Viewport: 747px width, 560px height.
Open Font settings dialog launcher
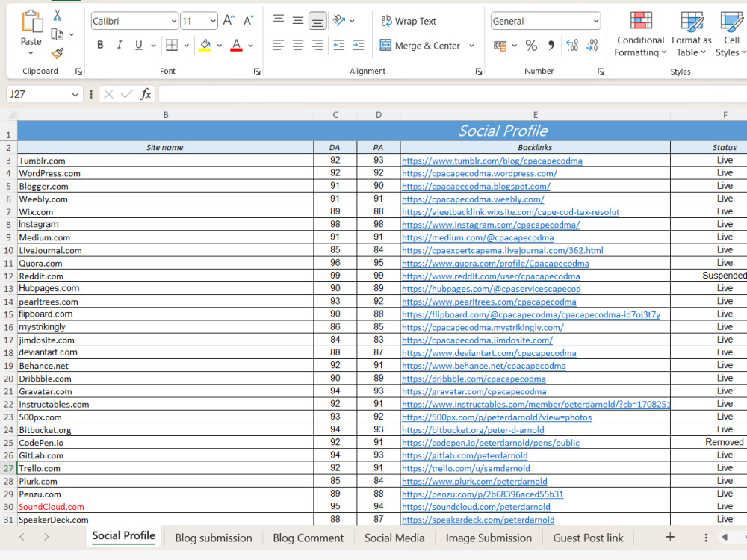(x=257, y=72)
